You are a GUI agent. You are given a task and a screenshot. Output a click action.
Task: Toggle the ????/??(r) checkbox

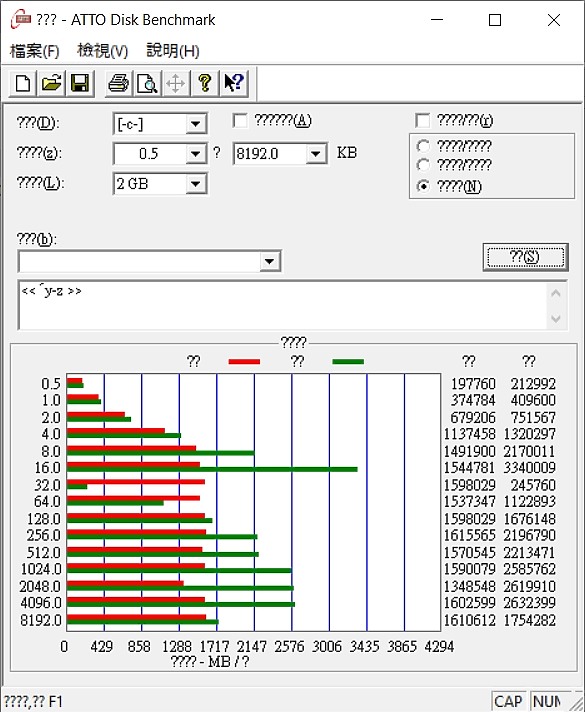pyautogui.click(x=422, y=121)
